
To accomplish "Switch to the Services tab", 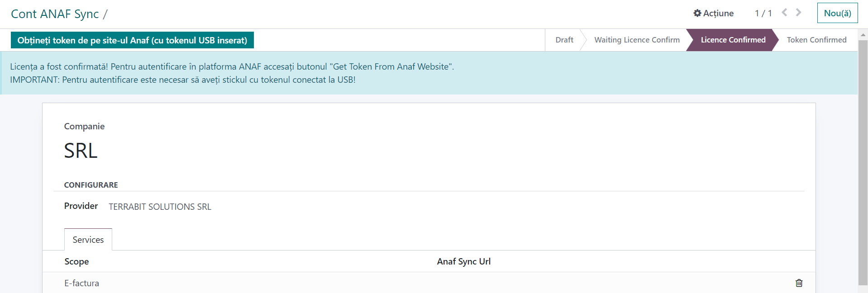I will click(x=88, y=240).
